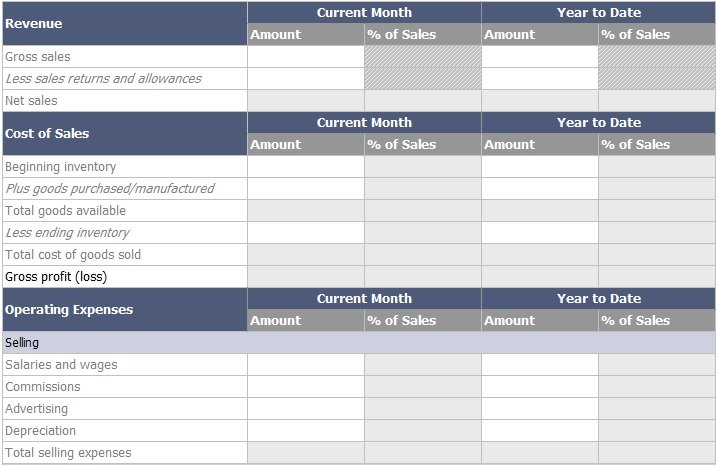Click the Cost of Sales section header
This screenshot has width=717, height=466.
(125, 134)
